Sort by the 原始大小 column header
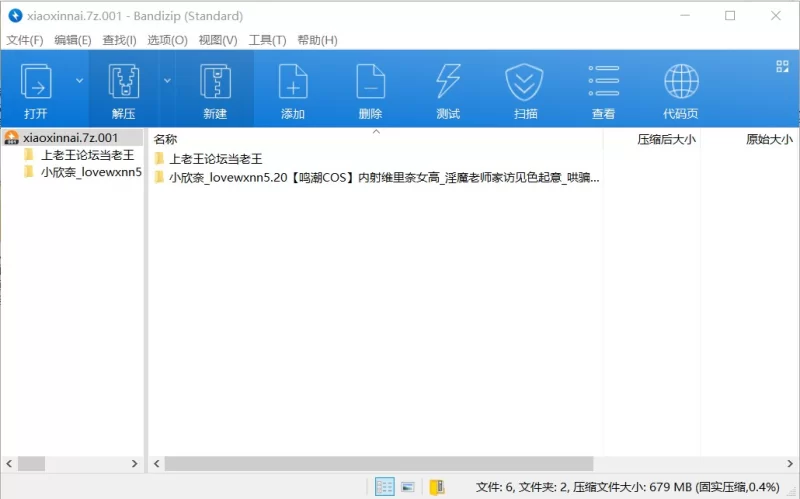This screenshot has height=499, width=800. click(769, 139)
